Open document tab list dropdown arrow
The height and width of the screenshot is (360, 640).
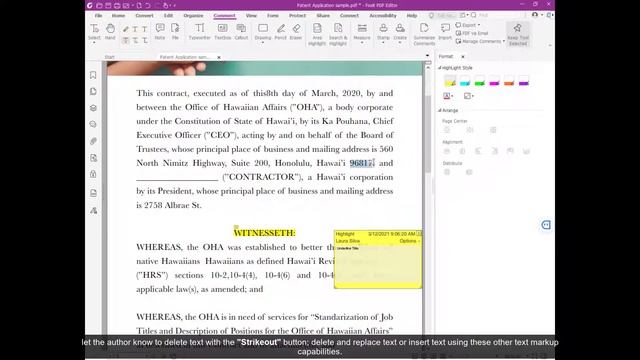click(427, 56)
